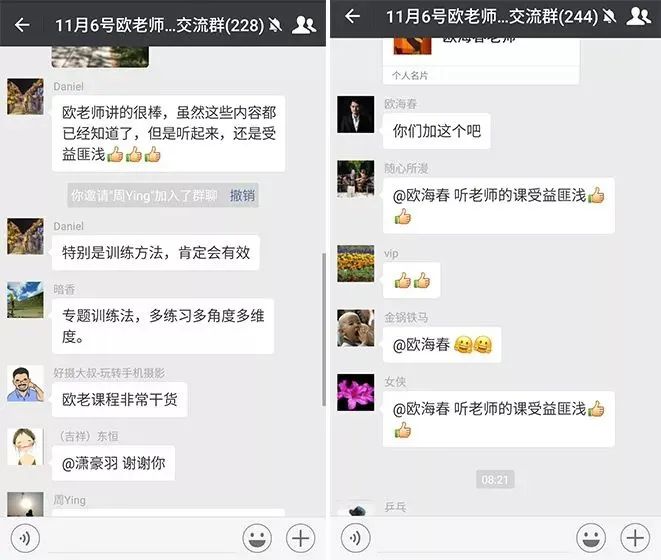Image resolution: width=661 pixels, height=560 pixels.
Task: Tap message 欧老课程非常干货
Action: 120,399
